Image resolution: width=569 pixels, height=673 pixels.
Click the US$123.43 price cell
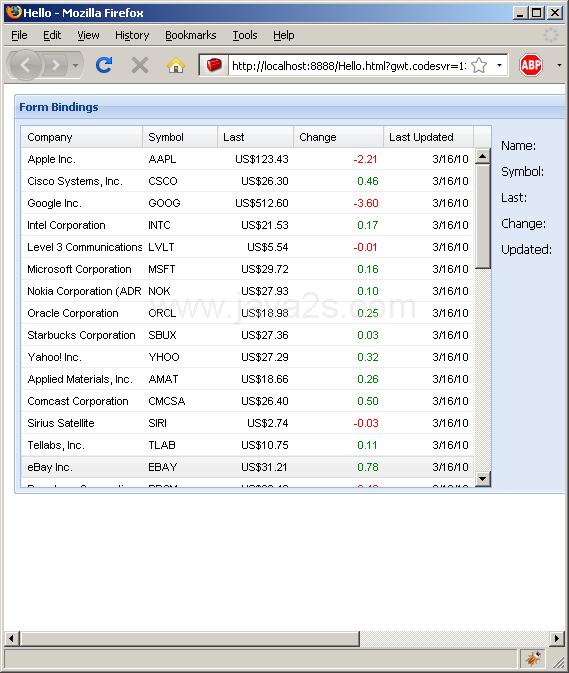tap(262, 159)
